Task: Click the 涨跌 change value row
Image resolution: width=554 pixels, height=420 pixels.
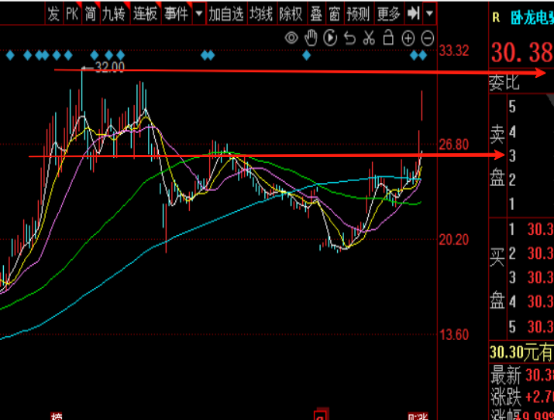Action: pos(522,397)
